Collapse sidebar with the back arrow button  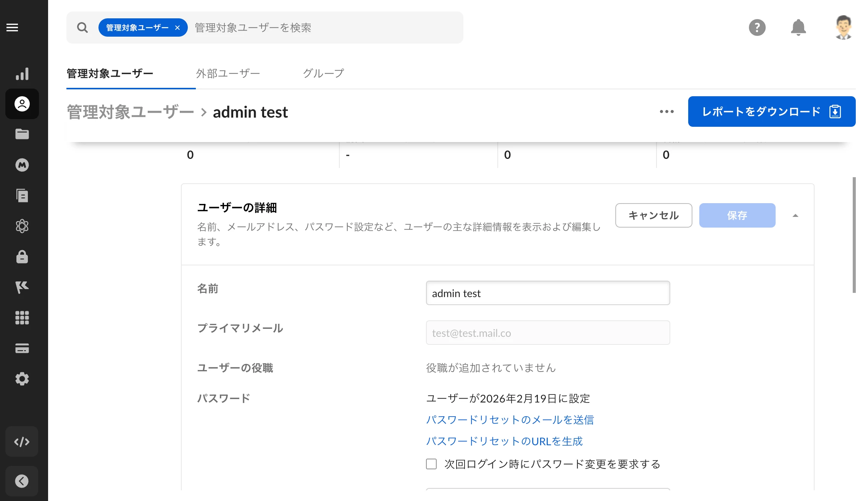point(22,481)
